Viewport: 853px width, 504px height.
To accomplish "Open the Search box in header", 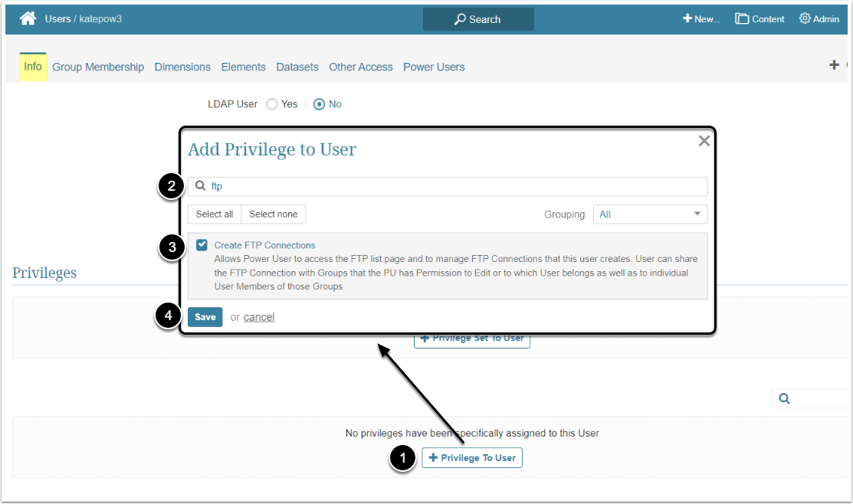I will point(478,19).
